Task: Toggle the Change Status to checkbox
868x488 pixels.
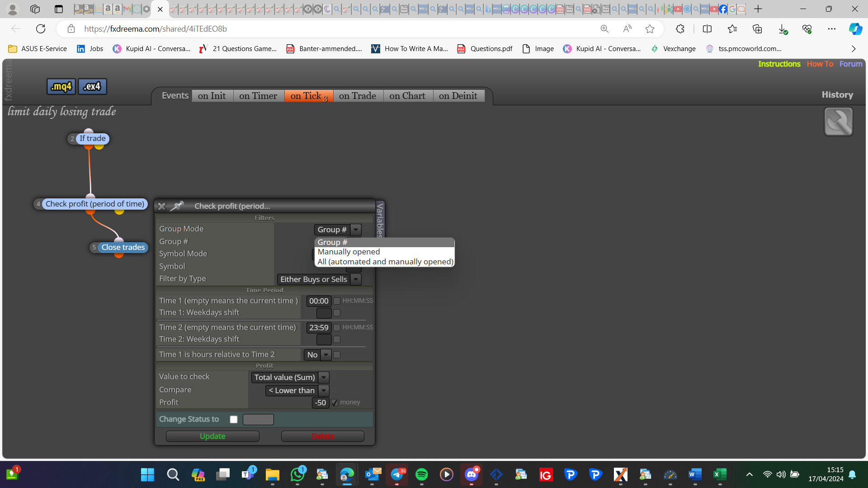Action: 234,419
